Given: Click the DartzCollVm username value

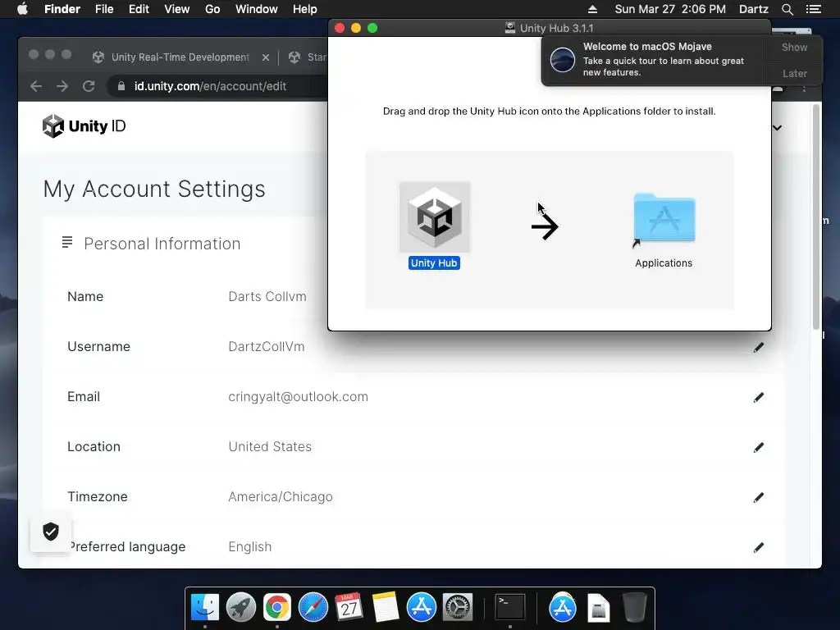Looking at the screenshot, I should pos(267,347).
